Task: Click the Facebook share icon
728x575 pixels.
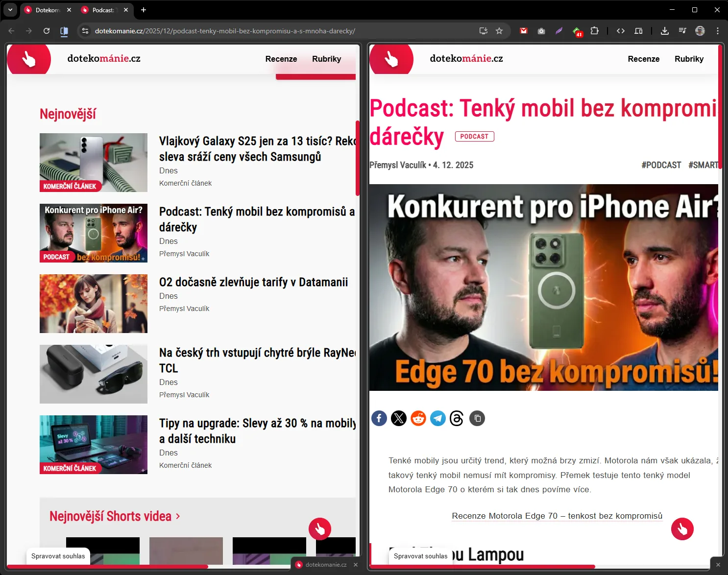Action: (x=379, y=418)
